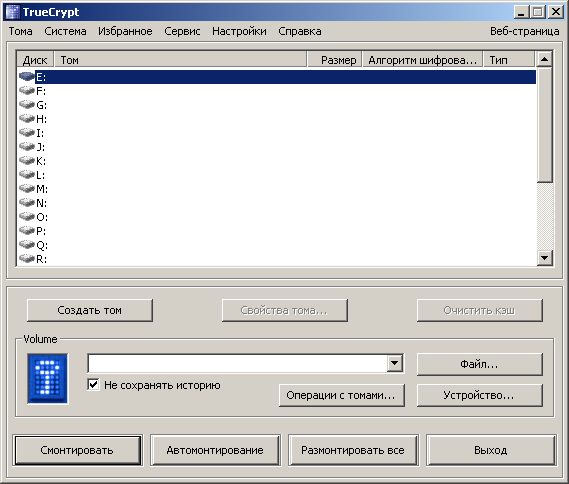569x484 pixels.
Task: Select the O: drive icon
Action: (x=26, y=217)
